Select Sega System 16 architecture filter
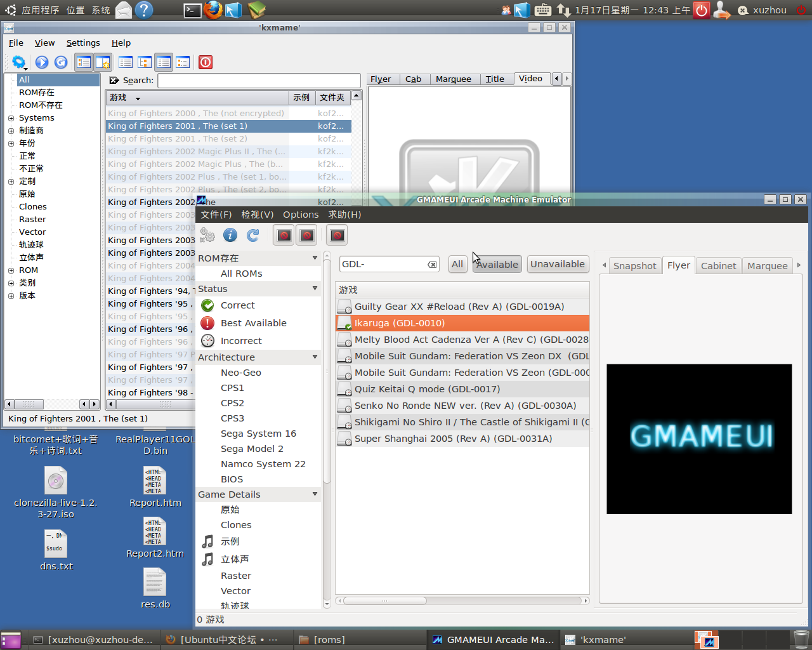This screenshot has height=650, width=812. (x=258, y=434)
